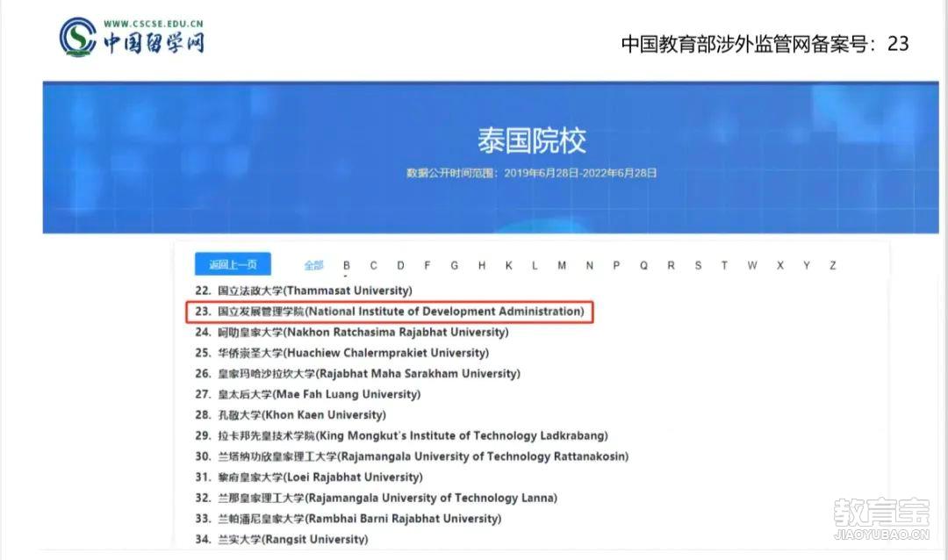
Task: Filter universities by letter Y
Action: coord(807,265)
